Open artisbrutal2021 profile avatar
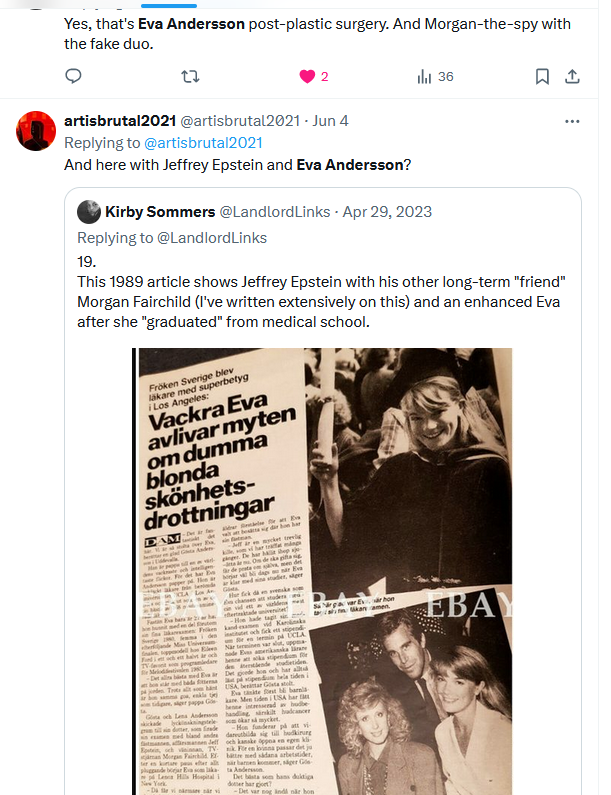The image size is (611, 795). [36, 131]
